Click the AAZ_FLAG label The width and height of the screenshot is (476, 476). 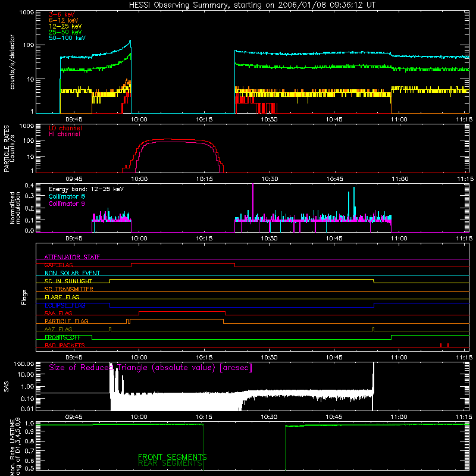pyautogui.click(x=58, y=329)
